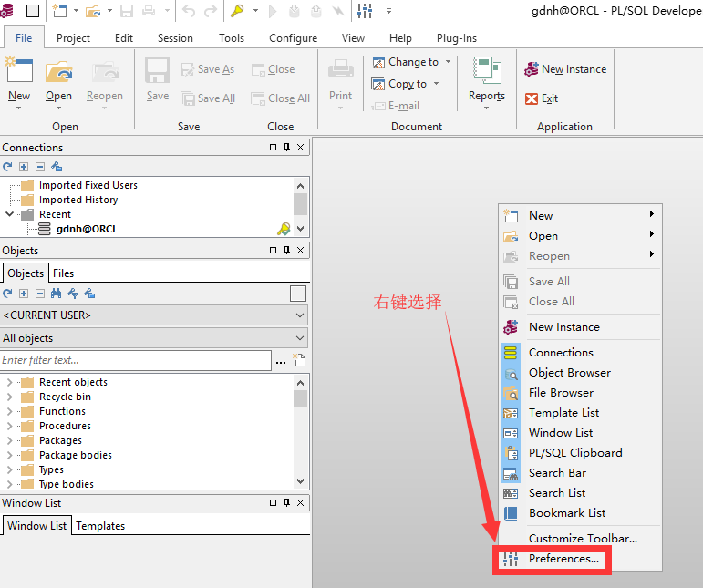Open the Project ribbon tab
This screenshot has width=703, height=588.
coord(73,38)
